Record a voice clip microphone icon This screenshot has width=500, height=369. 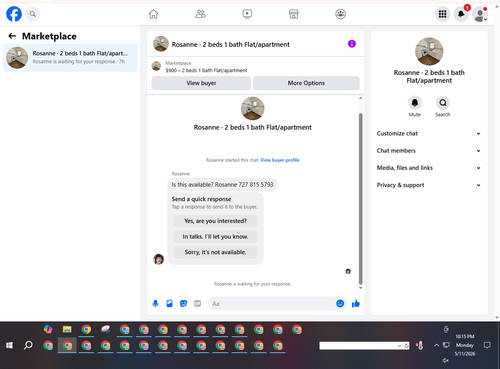(155, 304)
